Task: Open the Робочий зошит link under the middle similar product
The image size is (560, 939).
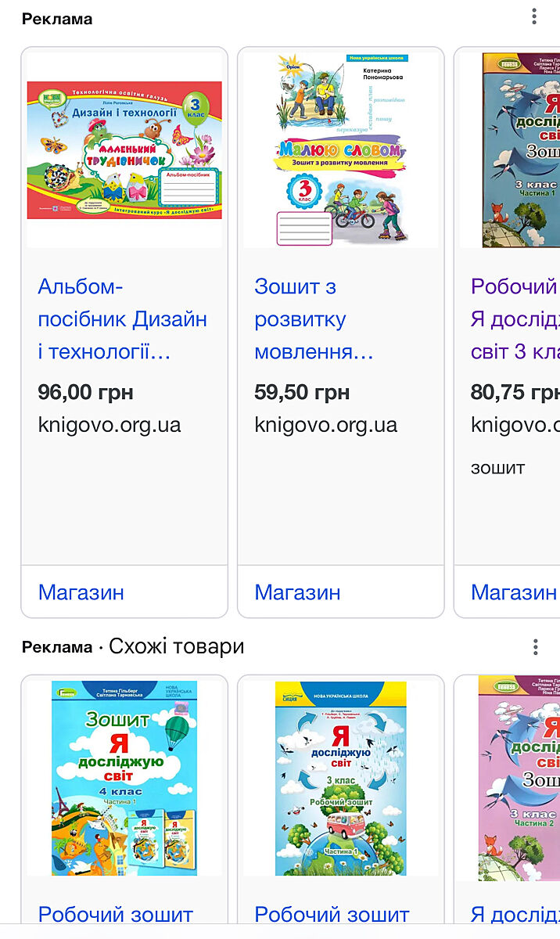Action: pos(332,914)
